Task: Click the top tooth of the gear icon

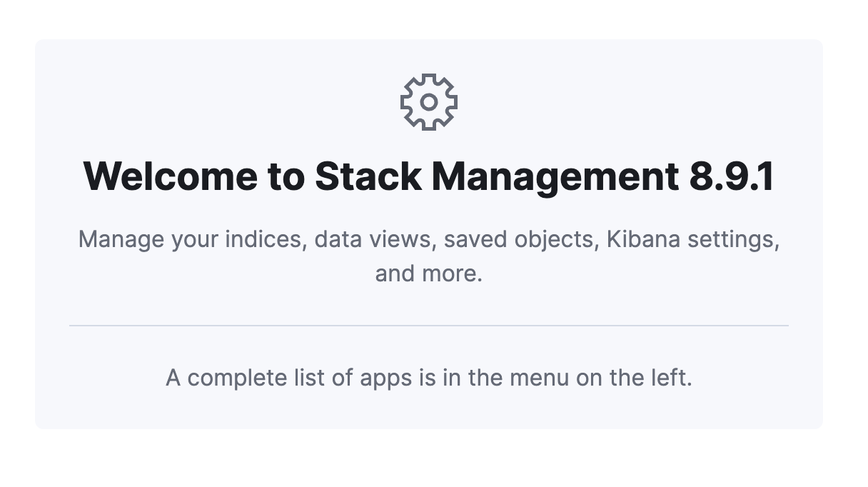Action: (x=429, y=76)
